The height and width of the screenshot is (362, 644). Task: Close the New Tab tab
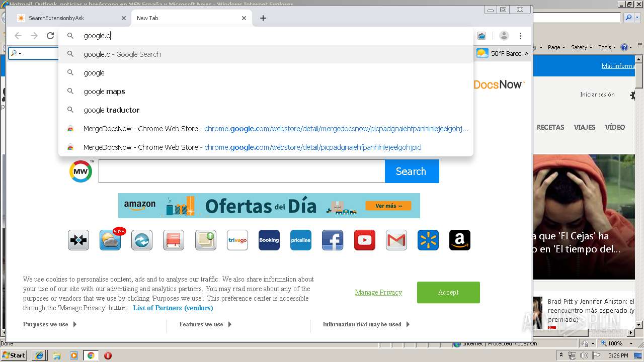coord(244,18)
